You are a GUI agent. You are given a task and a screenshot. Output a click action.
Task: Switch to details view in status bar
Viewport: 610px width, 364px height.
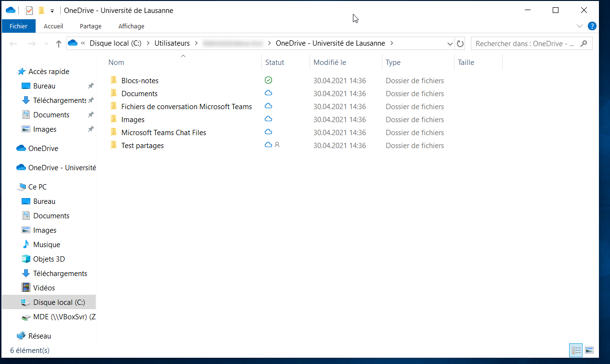coord(576,350)
